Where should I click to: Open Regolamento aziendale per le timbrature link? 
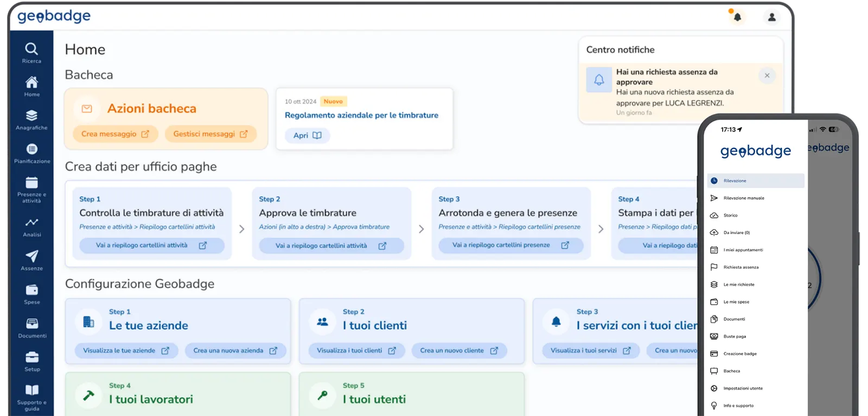[x=361, y=115]
